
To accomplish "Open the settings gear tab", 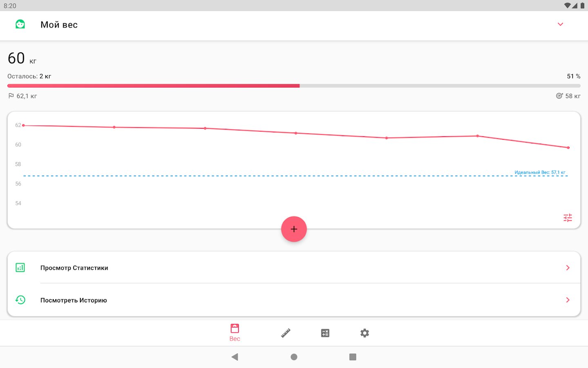I will 365,333.
